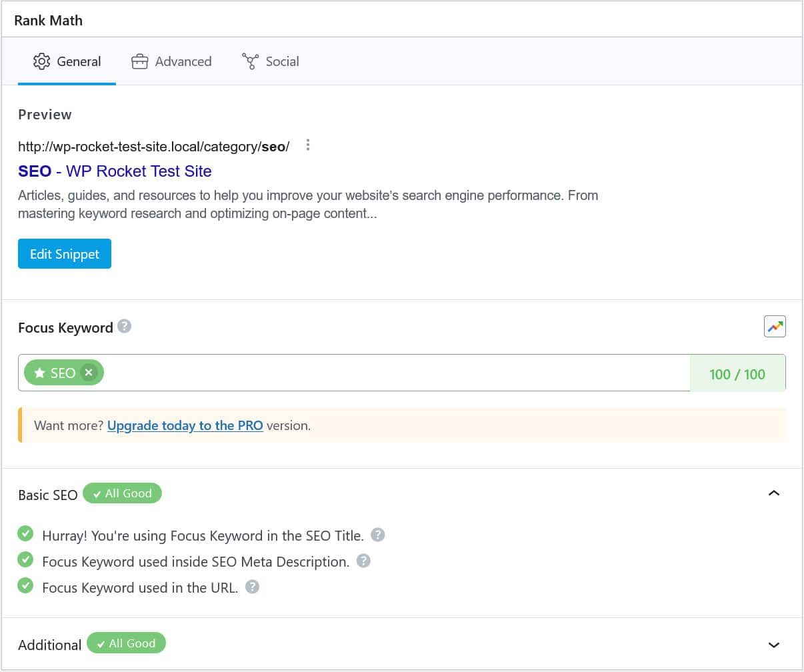The width and height of the screenshot is (804, 672).
Task: Collapse the Basic SEO section
Action: click(774, 493)
